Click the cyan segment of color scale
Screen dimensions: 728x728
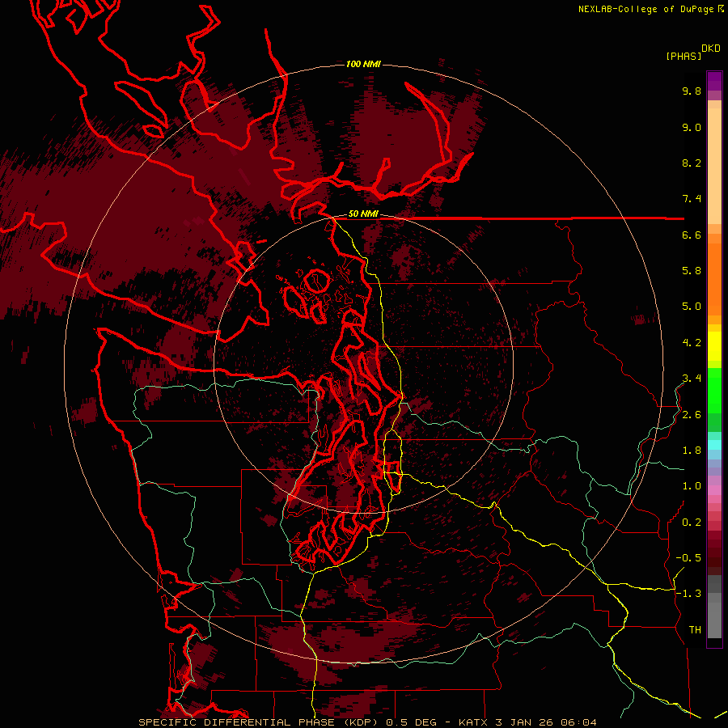[x=714, y=445]
